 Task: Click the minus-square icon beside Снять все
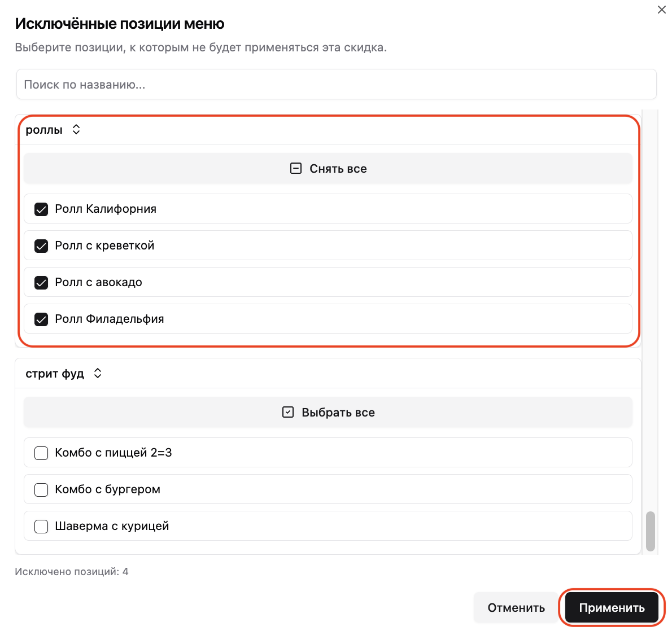[296, 168]
